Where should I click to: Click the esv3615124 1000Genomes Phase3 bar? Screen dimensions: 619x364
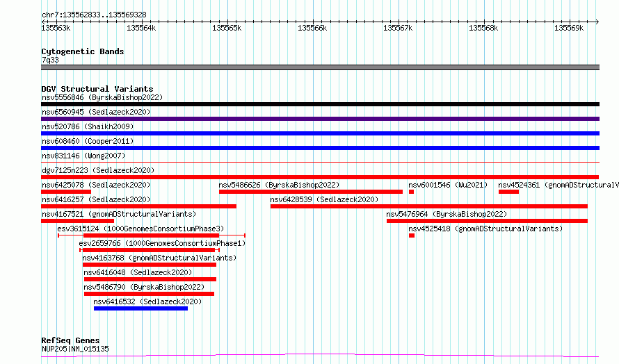[152, 235]
